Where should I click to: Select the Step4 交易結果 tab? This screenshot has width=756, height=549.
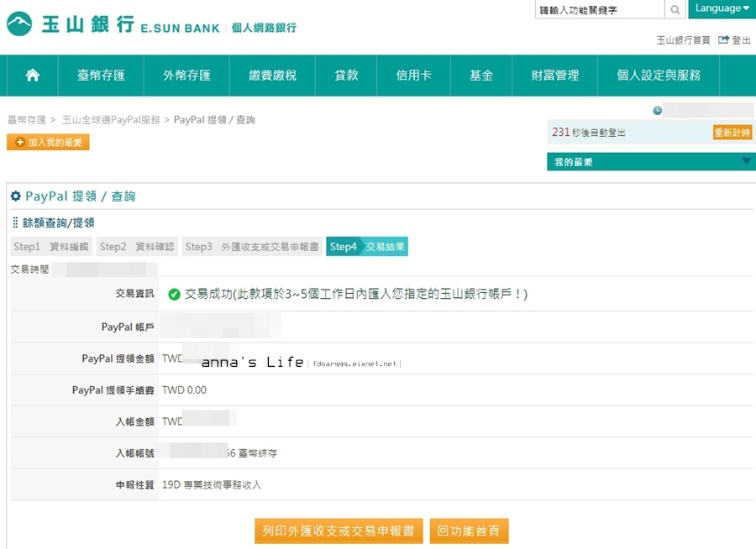pos(367,246)
